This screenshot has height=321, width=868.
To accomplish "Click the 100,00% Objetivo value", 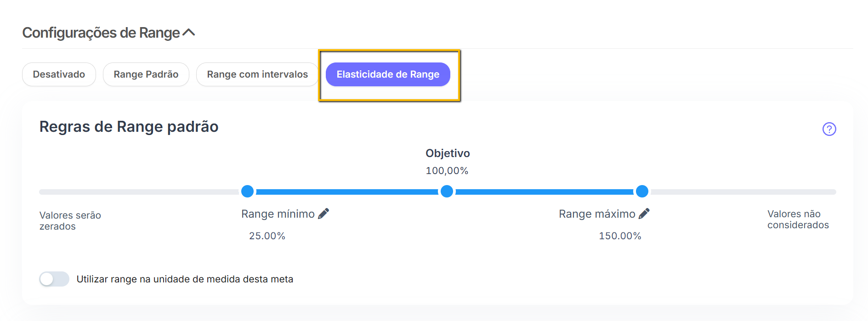I will (447, 171).
